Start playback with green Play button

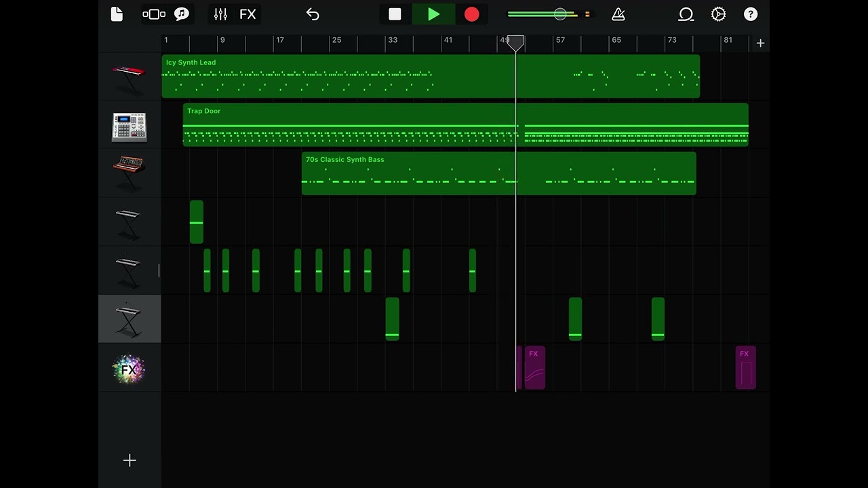coord(433,14)
